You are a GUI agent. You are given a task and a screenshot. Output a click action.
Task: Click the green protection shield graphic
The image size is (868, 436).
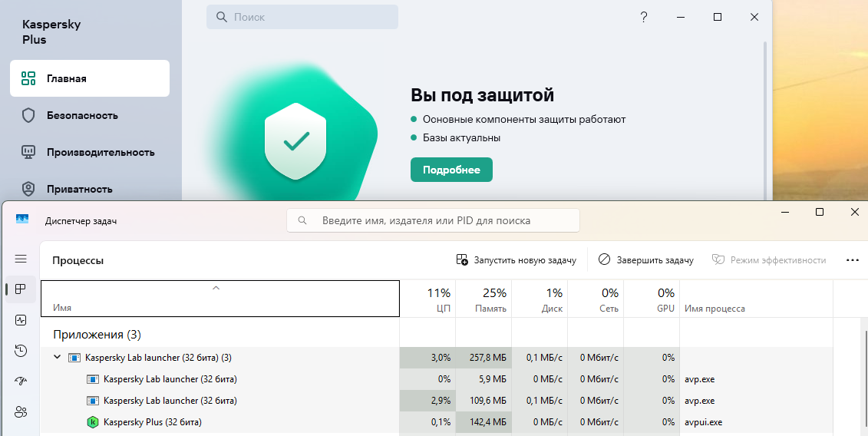coord(295,140)
